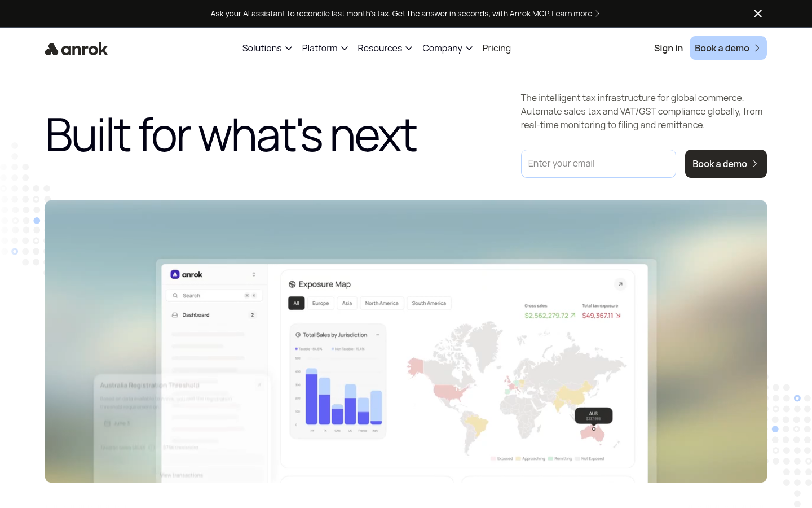Click the "Total Sales by Jurisdiction" chart title

tap(335, 335)
